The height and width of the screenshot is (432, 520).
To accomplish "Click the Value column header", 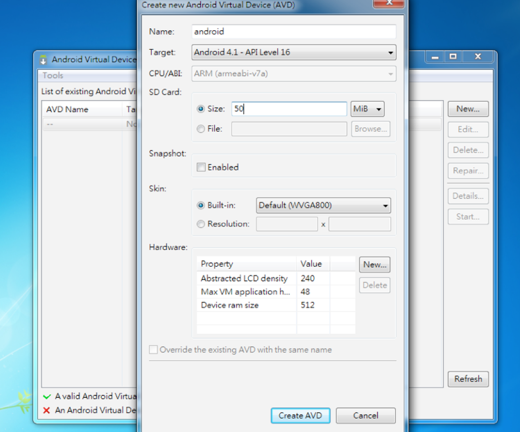I will coord(313,264).
